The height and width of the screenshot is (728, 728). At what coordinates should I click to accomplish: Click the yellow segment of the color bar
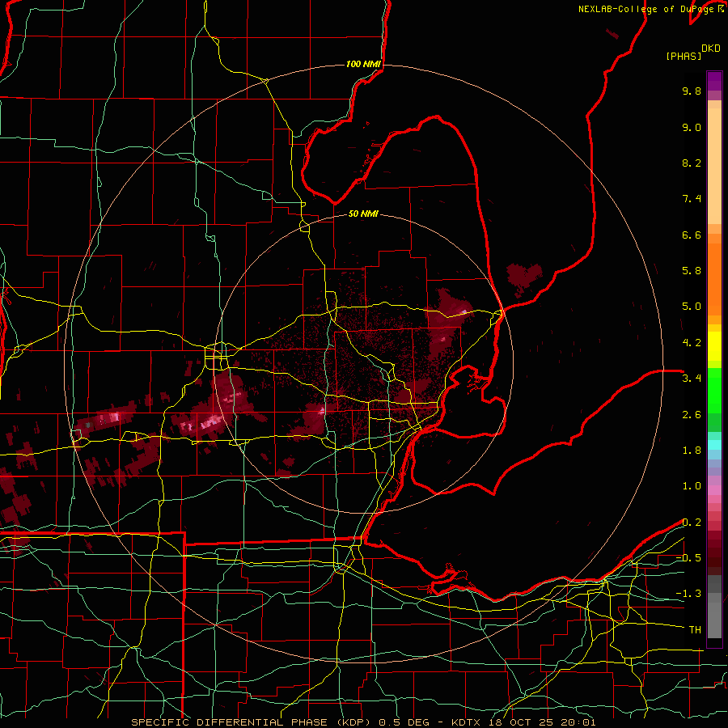pos(714,346)
